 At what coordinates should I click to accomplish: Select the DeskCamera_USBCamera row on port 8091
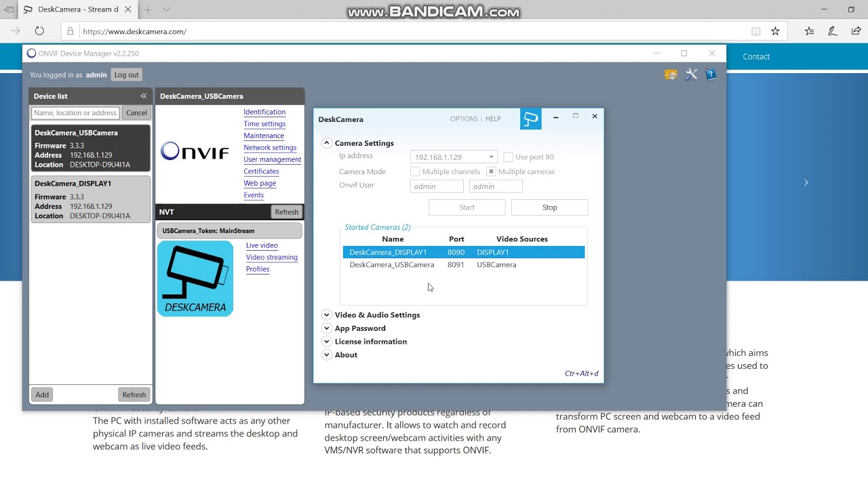click(464, 265)
